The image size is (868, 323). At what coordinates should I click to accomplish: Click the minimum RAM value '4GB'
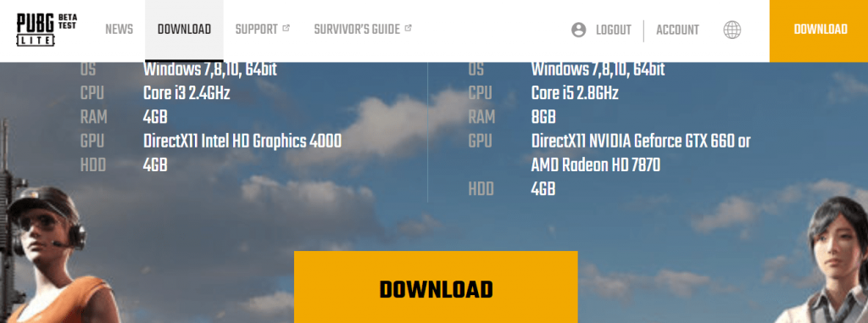[155, 118]
